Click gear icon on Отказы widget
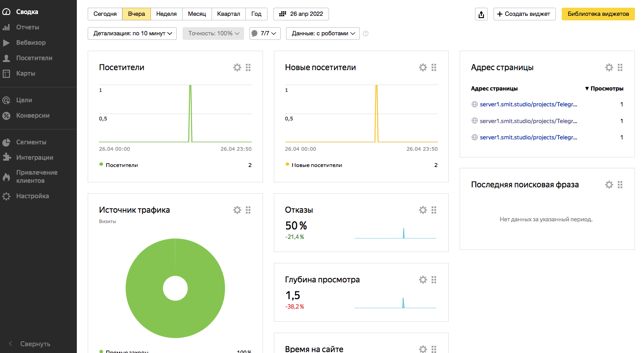Image resolution: width=644 pixels, height=353 pixels. 423,210
